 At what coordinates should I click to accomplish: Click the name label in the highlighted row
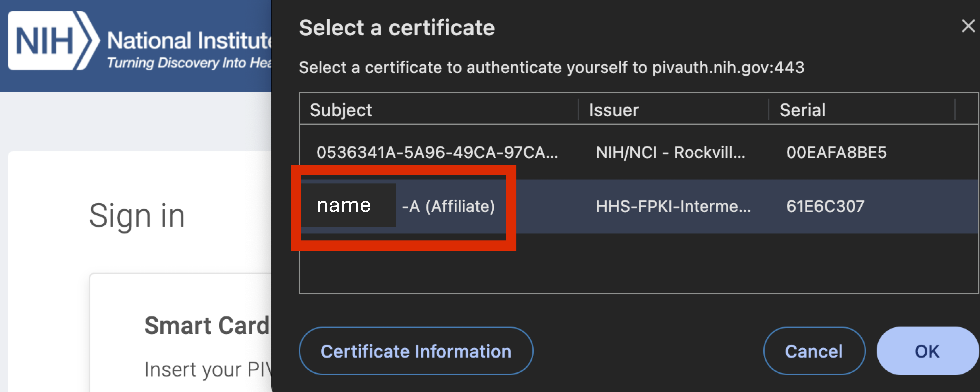tap(344, 206)
